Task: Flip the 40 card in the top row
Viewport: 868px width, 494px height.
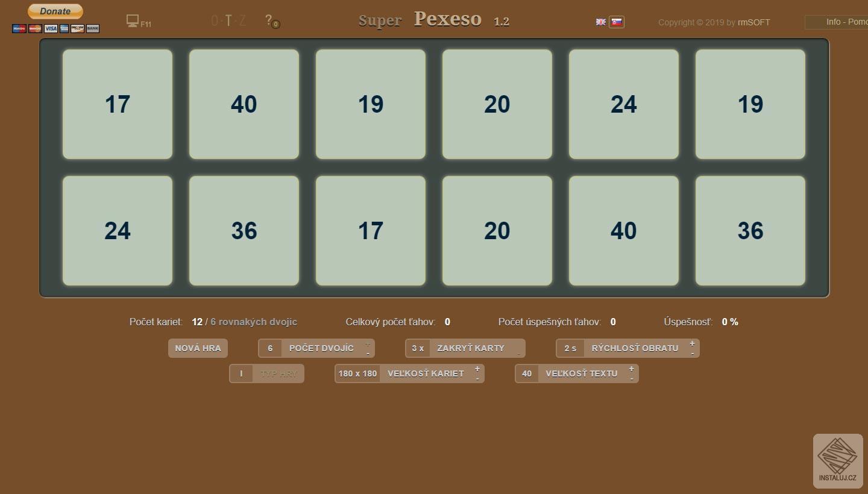Action: 244,104
